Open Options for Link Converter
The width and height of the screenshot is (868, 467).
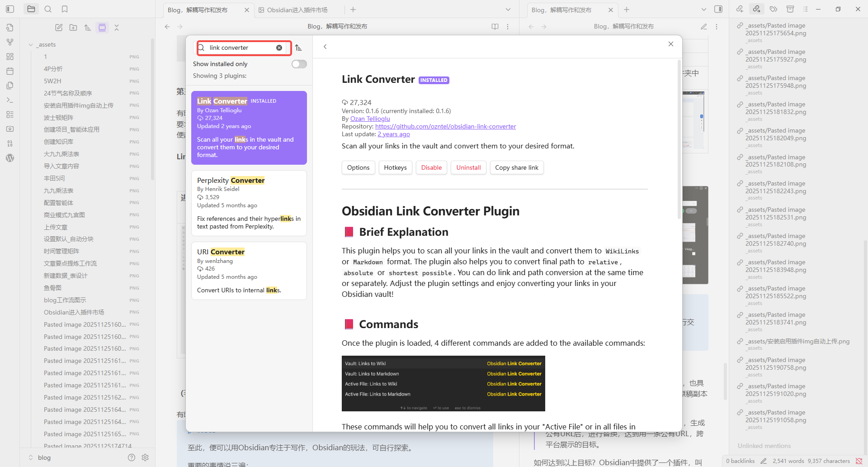358,167
